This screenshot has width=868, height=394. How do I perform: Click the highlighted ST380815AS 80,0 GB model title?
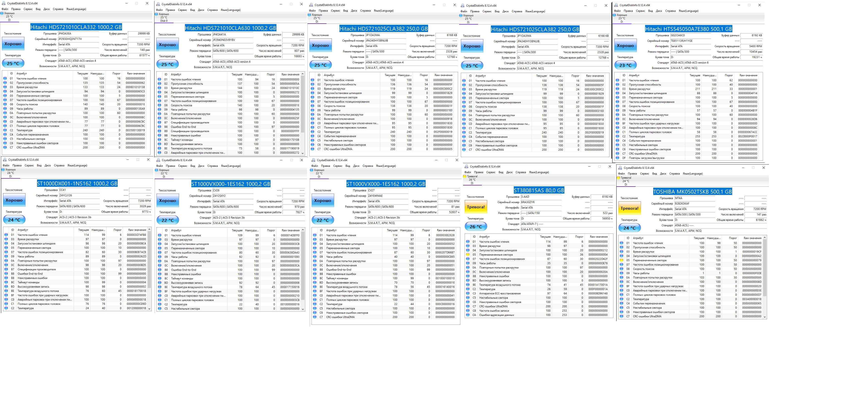pyautogui.click(x=539, y=190)
